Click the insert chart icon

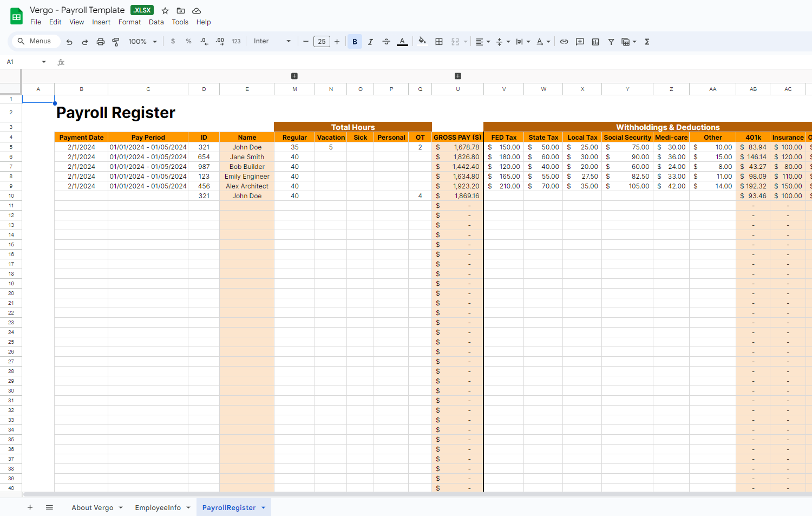point(595,42)
